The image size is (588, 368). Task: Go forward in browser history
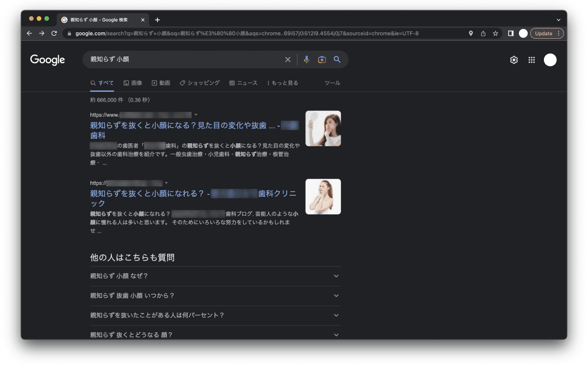tap(42, 33)
